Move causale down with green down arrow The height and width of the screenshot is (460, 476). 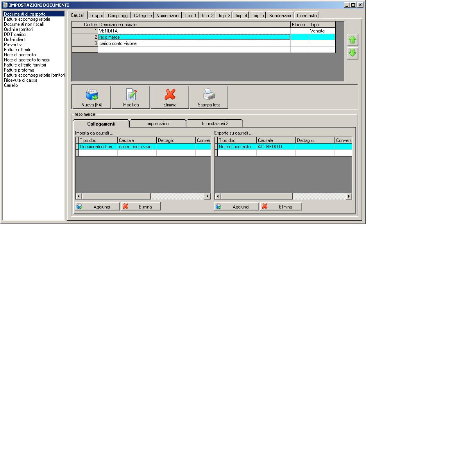(x=353, y=53)
